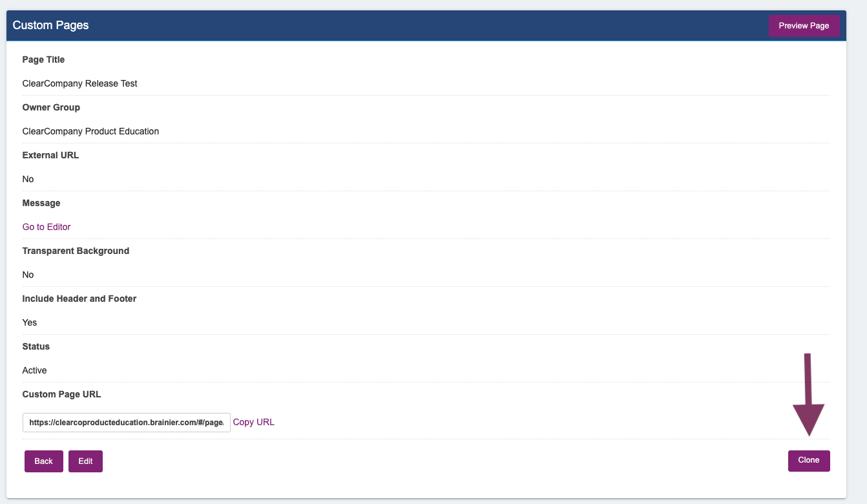Select the 'Yes' header and footer value
The image size is (867, 504).
[x=30, y=322]
